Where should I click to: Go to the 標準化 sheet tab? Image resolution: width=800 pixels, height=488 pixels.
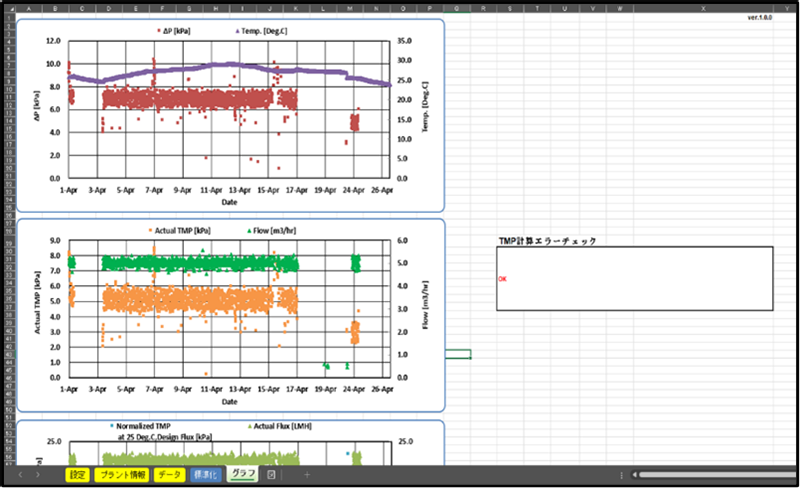(x=204, y=474)
